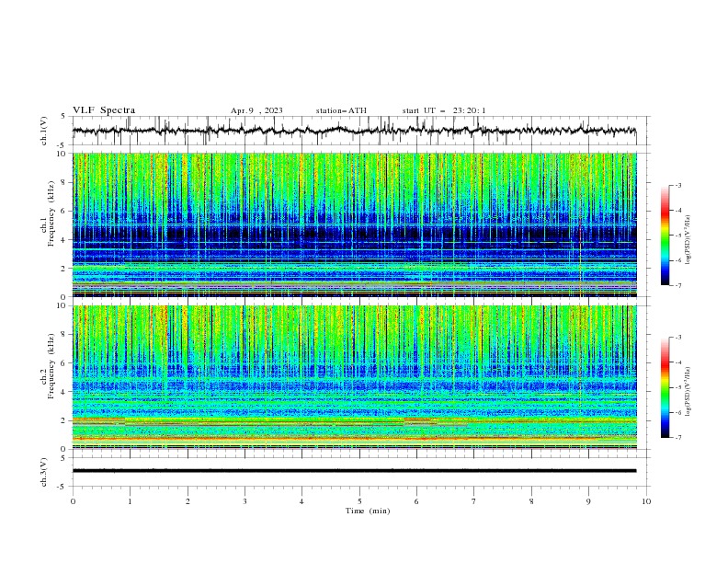
Task: Click the 'start UT = 23:20:1' label
Action: (x=444, y=110)
